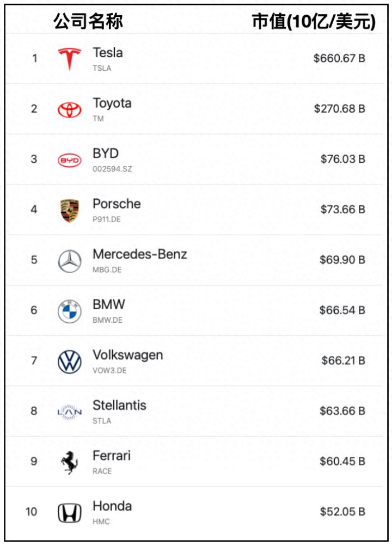Click the 市值(10亿/美元) column header
392x546 pixels.
[x=314, y=21]
